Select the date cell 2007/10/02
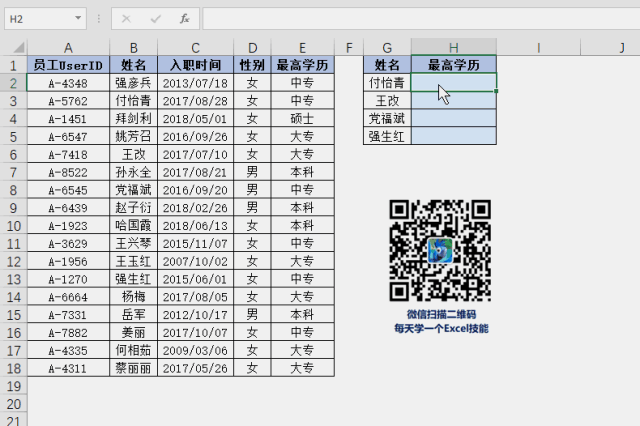640x426 pixels. point(195,261)
